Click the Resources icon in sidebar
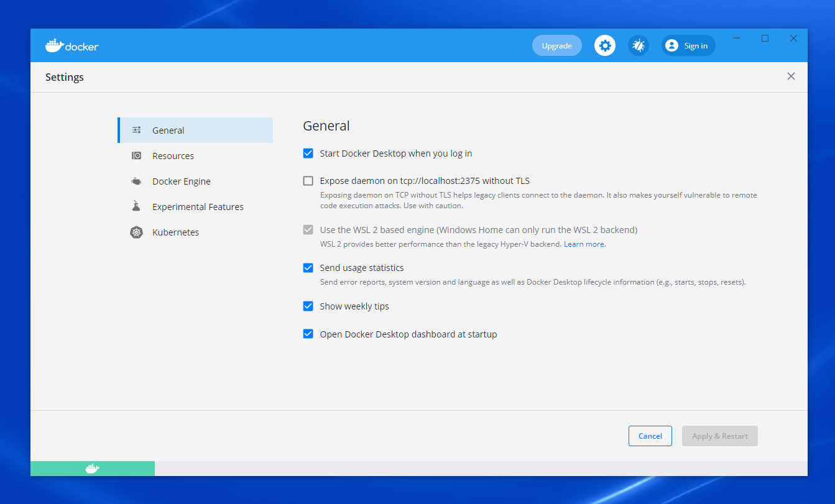Image resolution: width=835 pixels, height=504 pixels. pyautogui.click(x=136, y=156)
